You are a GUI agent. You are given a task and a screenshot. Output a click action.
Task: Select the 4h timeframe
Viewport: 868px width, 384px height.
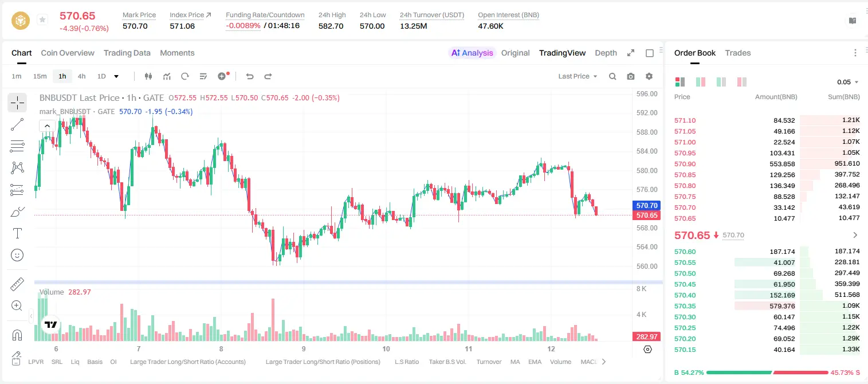click(x=82, y=76)
